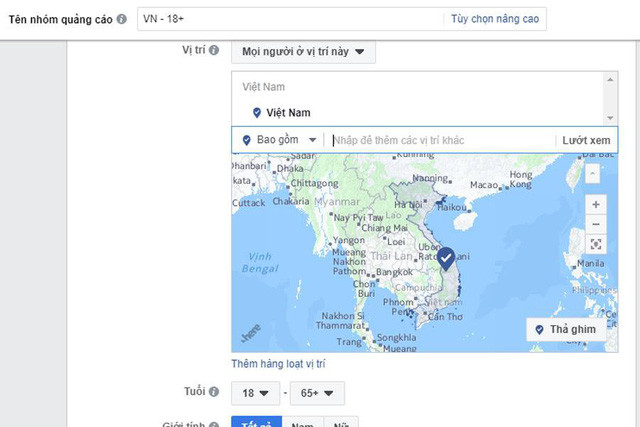
Task: Click the info icon next to Vị trí
Action: click(214, 51)
